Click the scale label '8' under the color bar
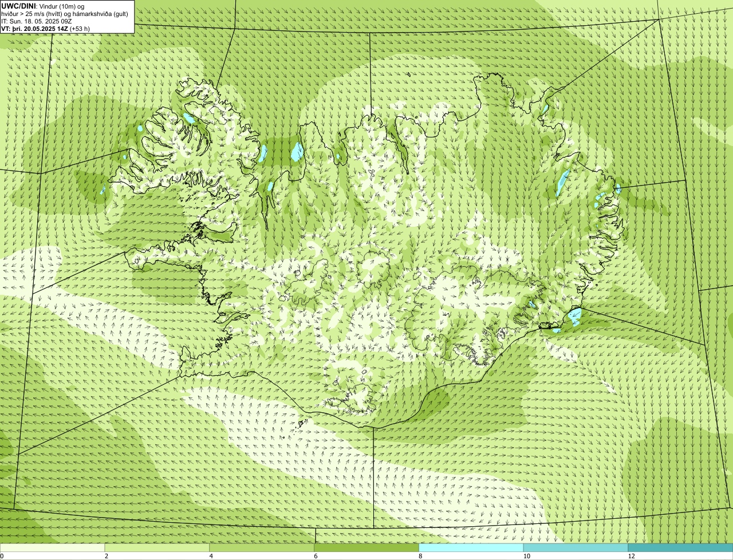733x560 pixels. pos(420,556)
